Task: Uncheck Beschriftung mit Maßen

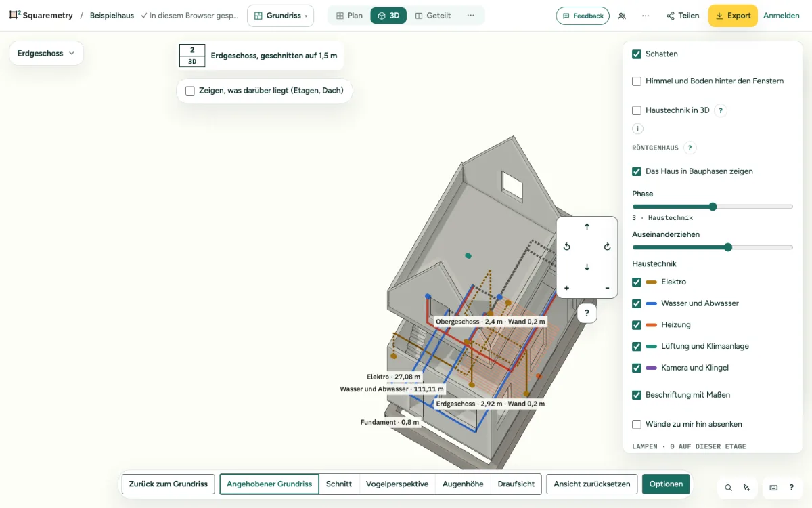Action: [637, 395]
